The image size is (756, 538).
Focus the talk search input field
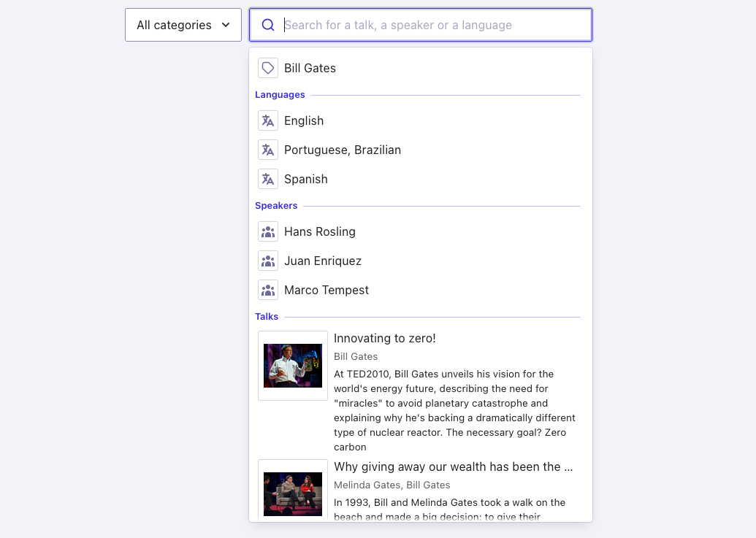(x=421, y=25)
